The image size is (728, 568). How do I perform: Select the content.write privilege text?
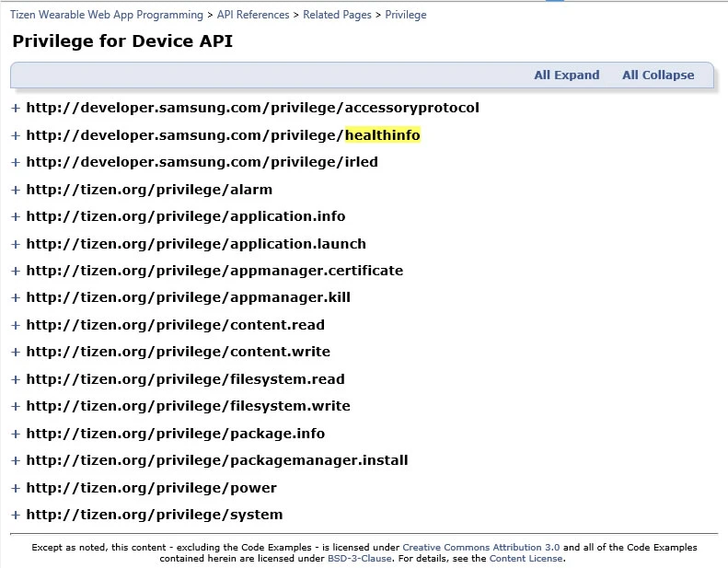point(179,352)
